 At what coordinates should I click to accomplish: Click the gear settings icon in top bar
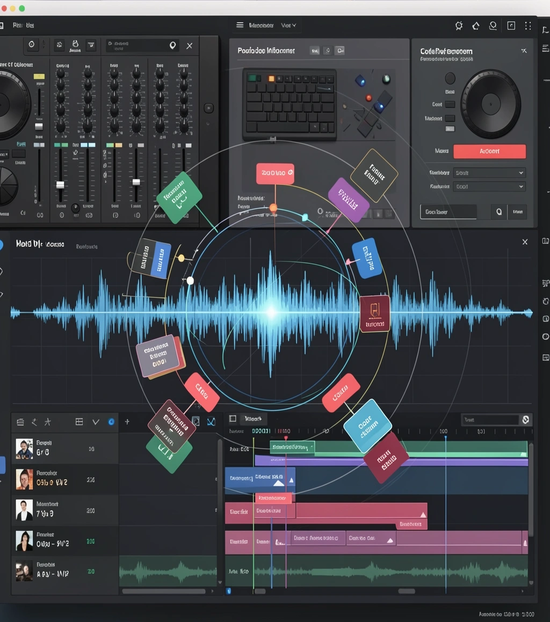[459, 26]
